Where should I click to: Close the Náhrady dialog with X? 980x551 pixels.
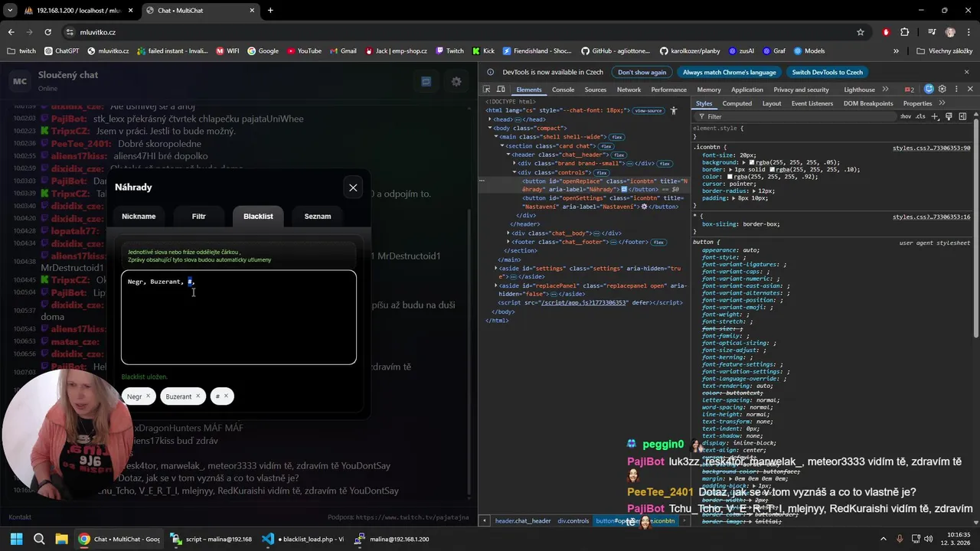click(353, 187)
